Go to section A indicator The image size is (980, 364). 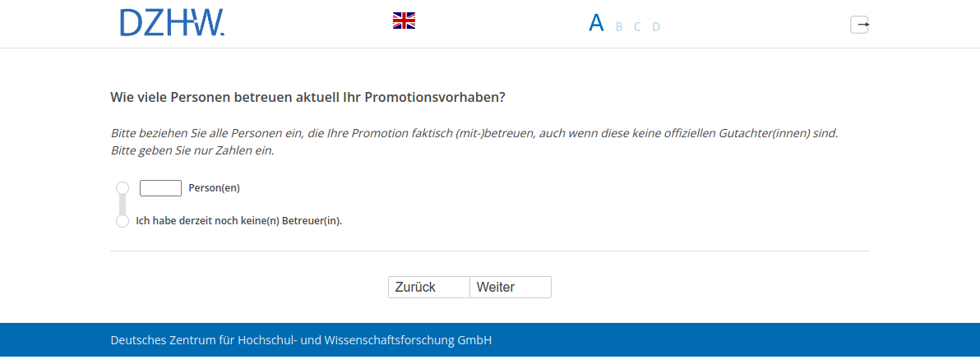(596, 23)
